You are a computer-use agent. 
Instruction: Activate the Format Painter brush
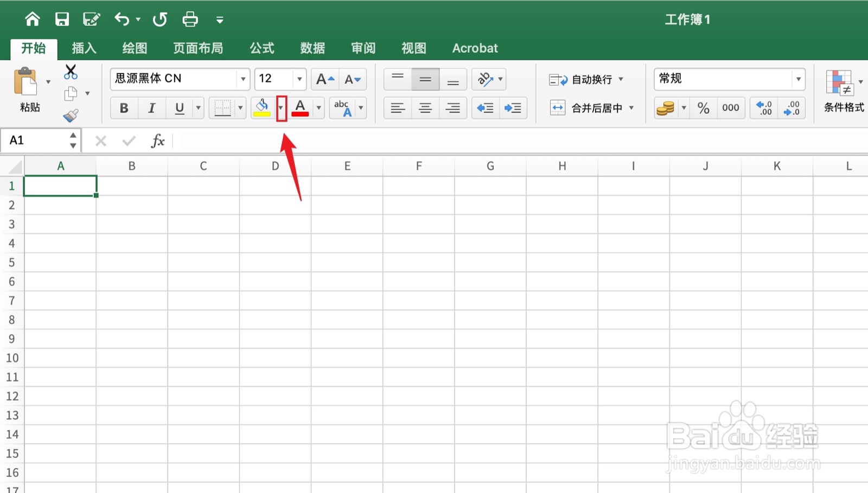click(x=71, y=115)
